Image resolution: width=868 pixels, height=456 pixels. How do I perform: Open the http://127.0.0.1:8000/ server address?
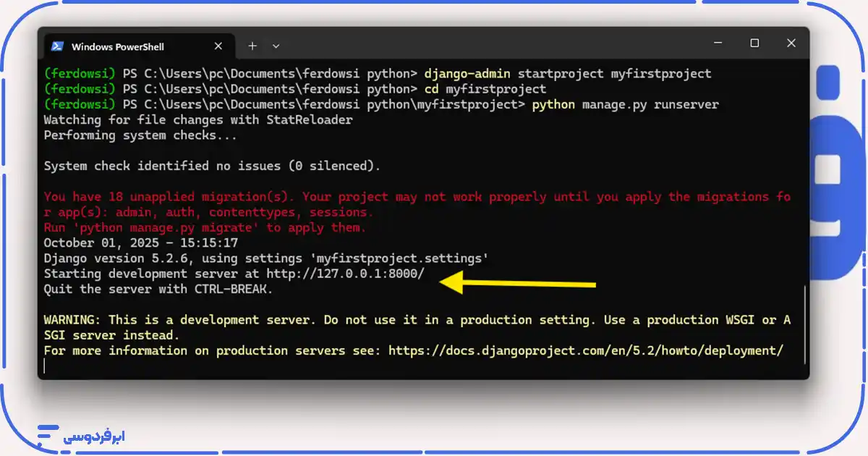345,274
